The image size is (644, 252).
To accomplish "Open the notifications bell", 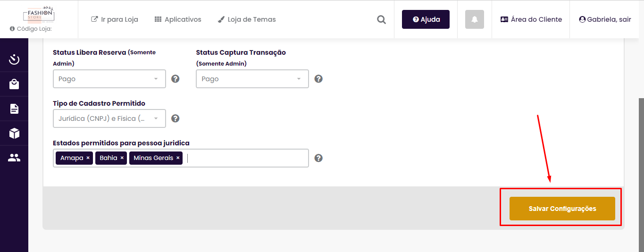I will 475,19.
